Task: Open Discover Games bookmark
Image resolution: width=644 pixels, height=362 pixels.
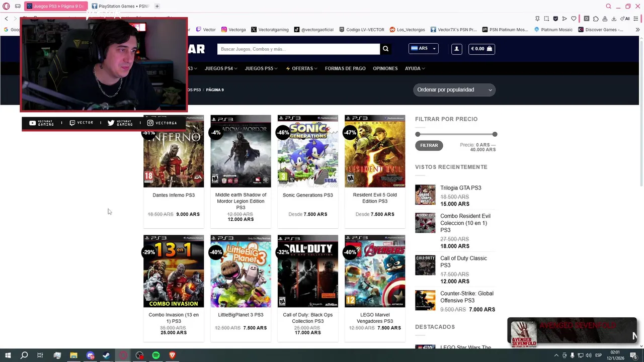Action: [x=600, y=30]
